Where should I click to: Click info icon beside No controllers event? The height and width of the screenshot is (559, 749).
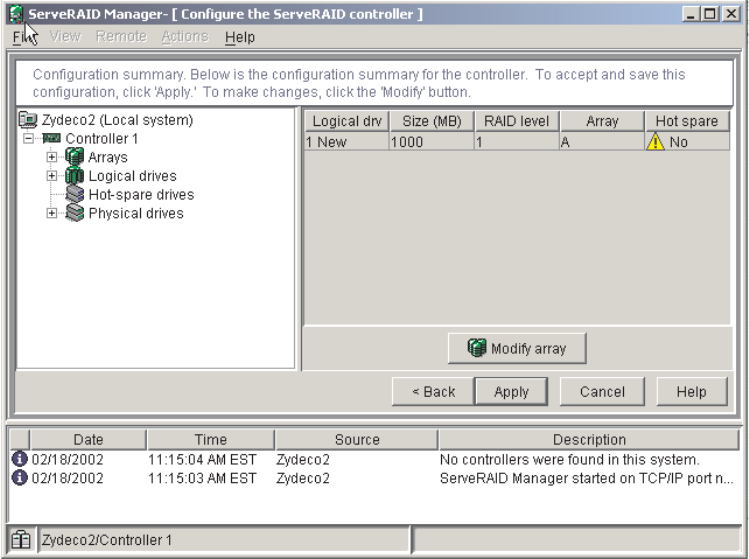pos(19,459)
